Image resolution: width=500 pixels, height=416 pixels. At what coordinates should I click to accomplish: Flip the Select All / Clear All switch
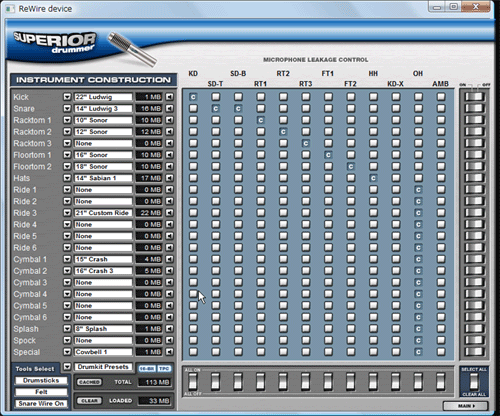coord(474,382)
